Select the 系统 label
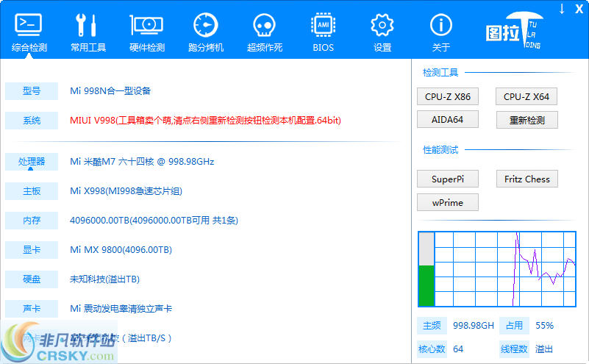The width and height of the screenshot is (589, 364). click(x=32, y=121)
